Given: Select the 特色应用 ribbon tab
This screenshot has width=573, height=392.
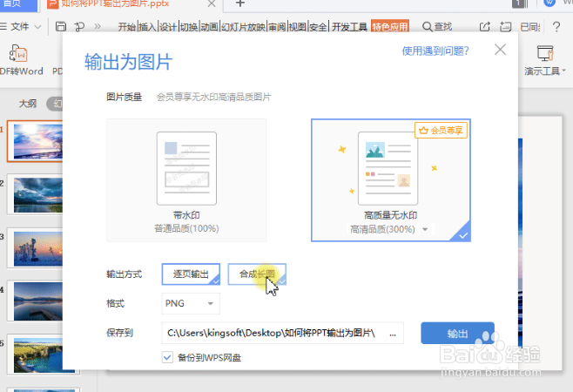Looking at the screenshot, I should coord(389,26).
